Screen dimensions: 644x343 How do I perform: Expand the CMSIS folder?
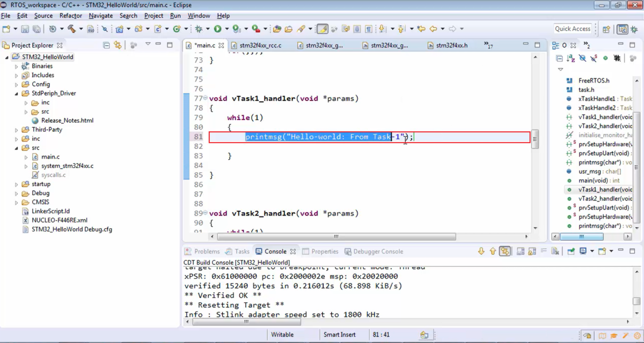(17, 203)
